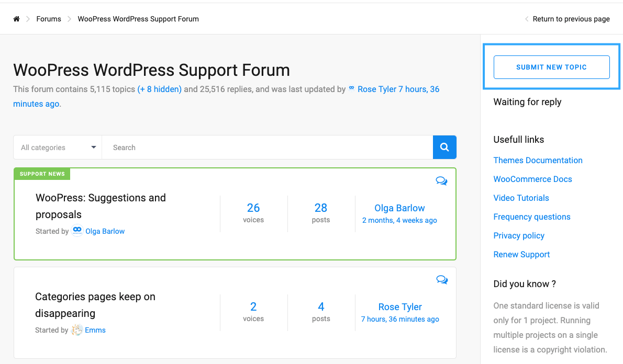
Task: Click the back chevron beside Return to previous page
Action: coord(527,19)
